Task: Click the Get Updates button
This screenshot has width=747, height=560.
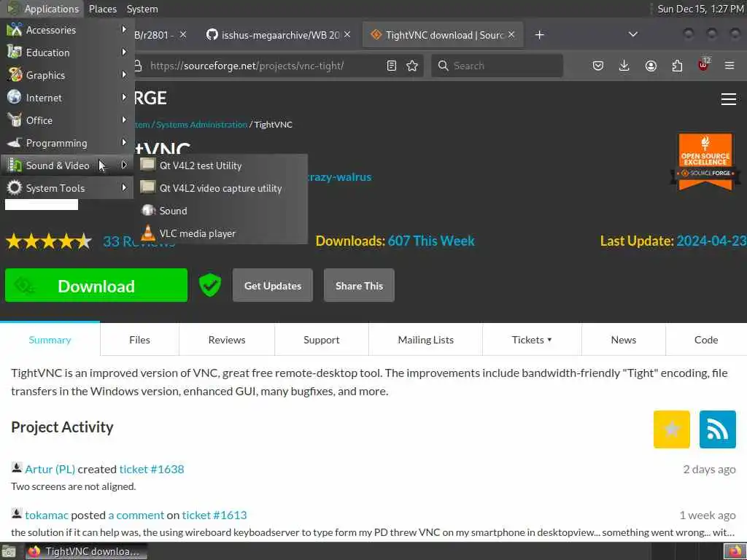Action: click(273, 285)
